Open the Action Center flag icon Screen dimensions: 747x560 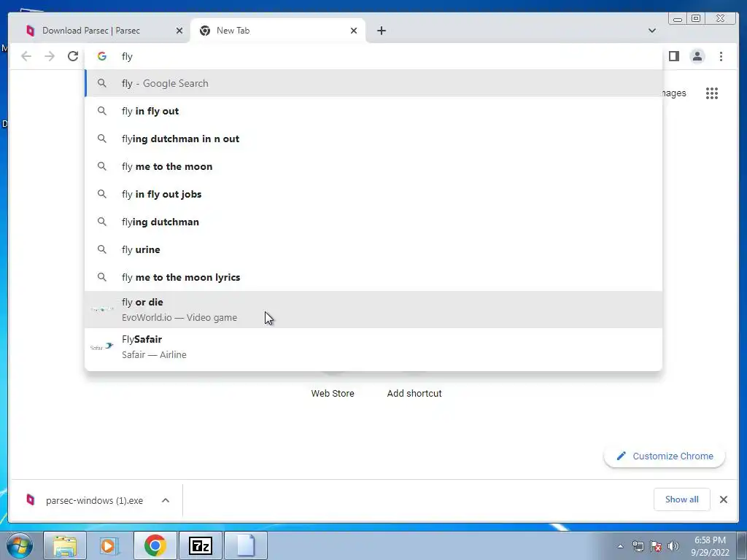point(656,547)
